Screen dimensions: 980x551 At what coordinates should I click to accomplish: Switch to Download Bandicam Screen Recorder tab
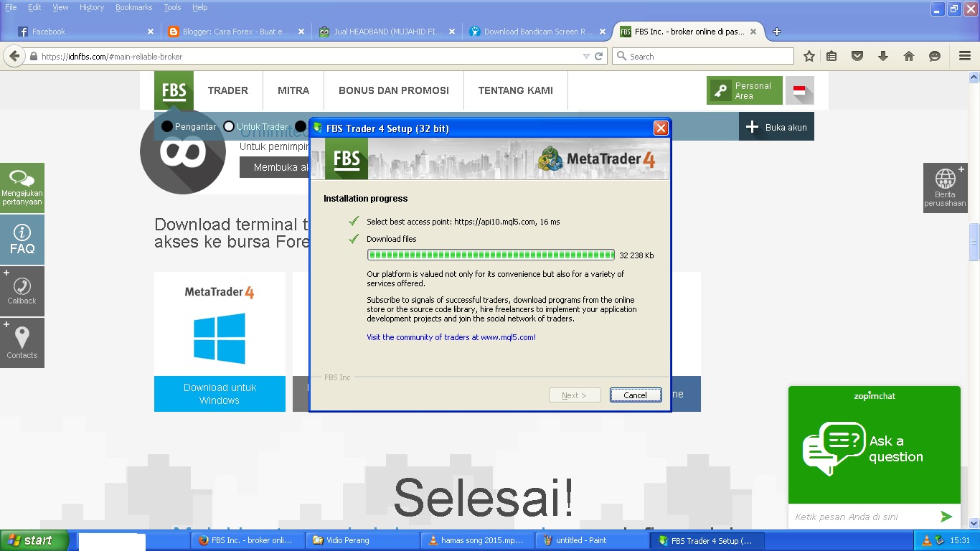click(537, 32)
